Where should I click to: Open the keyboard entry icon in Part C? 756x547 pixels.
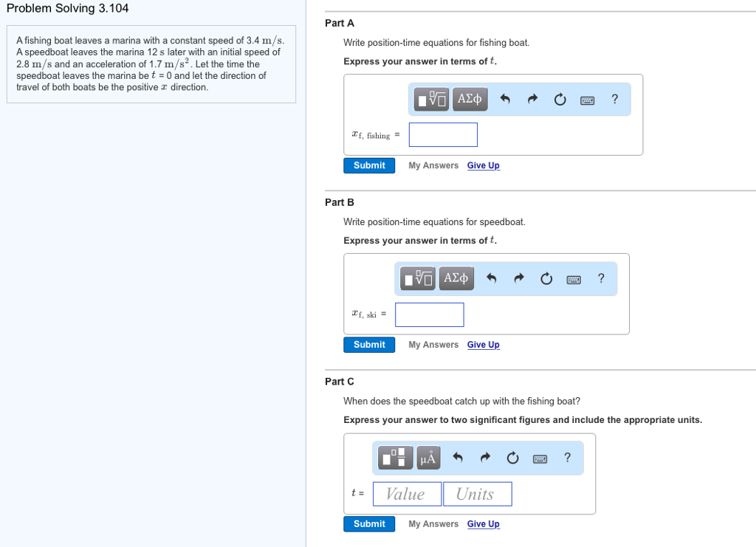coord(539,458)
